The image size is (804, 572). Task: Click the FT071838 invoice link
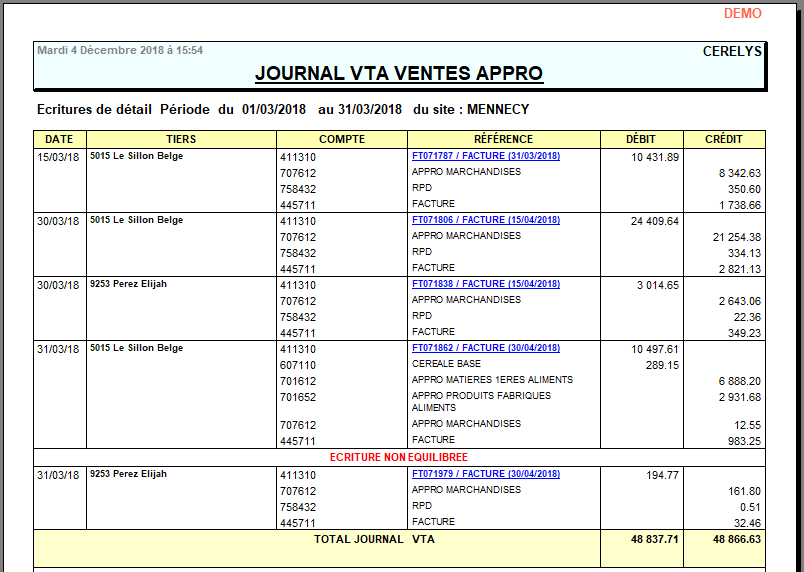tap(485, 284)
